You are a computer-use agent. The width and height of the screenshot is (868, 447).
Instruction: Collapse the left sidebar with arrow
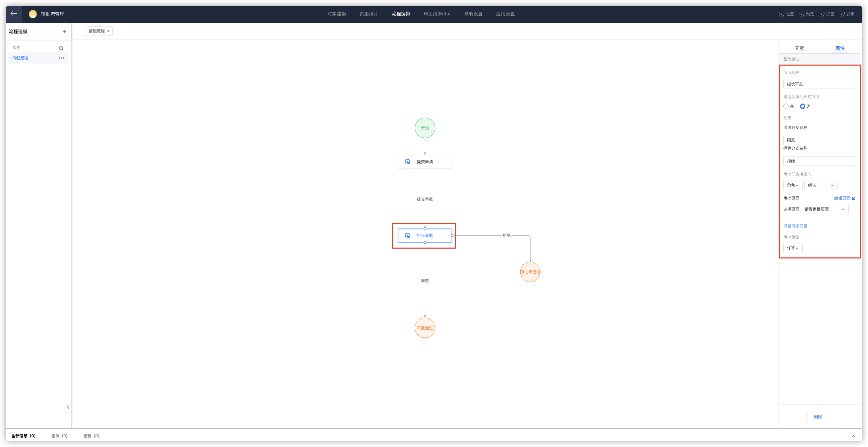(x=68, y=407)
